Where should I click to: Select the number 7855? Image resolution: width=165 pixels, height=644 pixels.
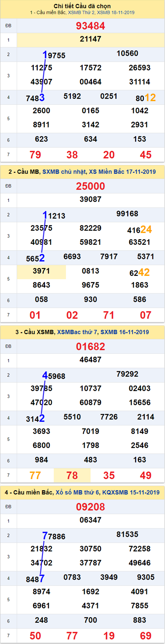pyautogui.click(x=140, y=606)
